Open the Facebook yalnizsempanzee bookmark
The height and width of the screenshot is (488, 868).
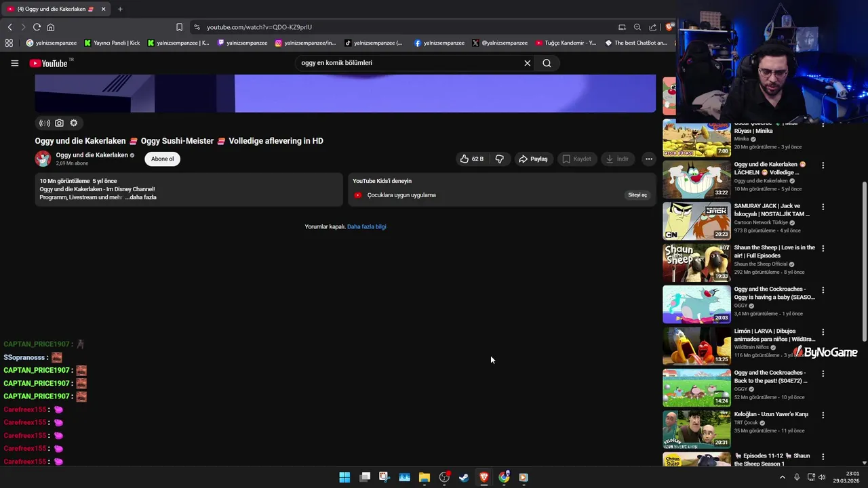pos(439,43)
